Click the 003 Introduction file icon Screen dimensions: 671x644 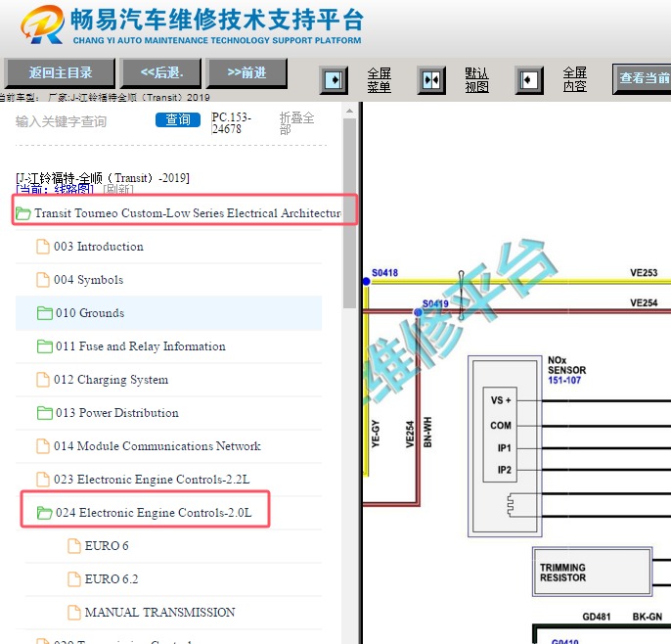(x=43, y=247)
